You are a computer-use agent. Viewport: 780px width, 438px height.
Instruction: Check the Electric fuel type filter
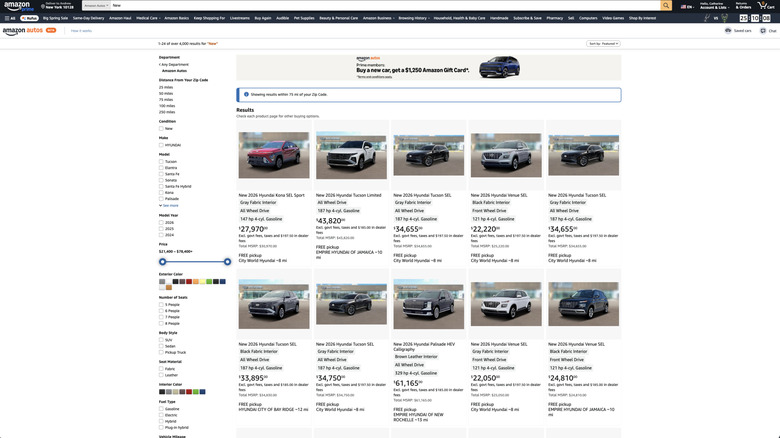coord(161,415)
